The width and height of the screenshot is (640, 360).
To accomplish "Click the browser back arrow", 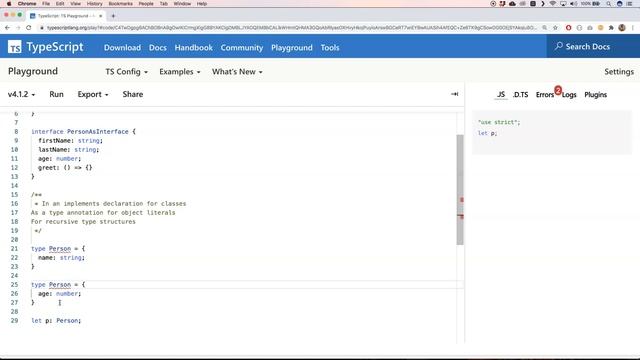I will point(7,28).
